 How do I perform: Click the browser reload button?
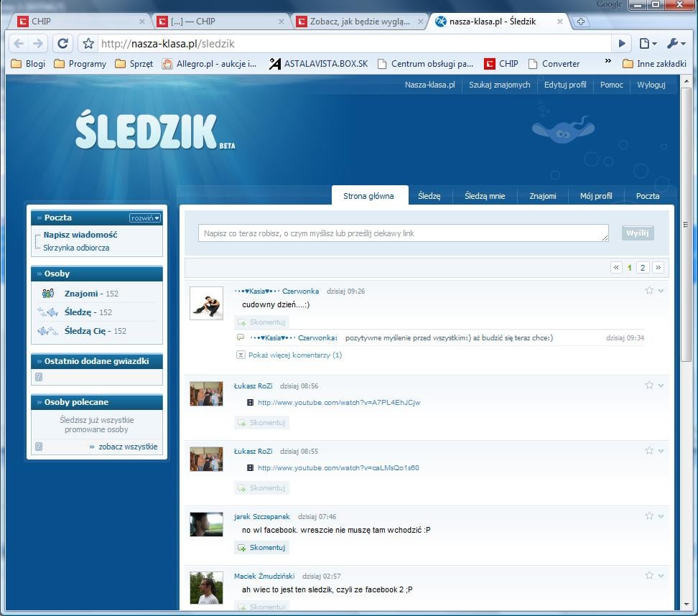pos(62,43)
